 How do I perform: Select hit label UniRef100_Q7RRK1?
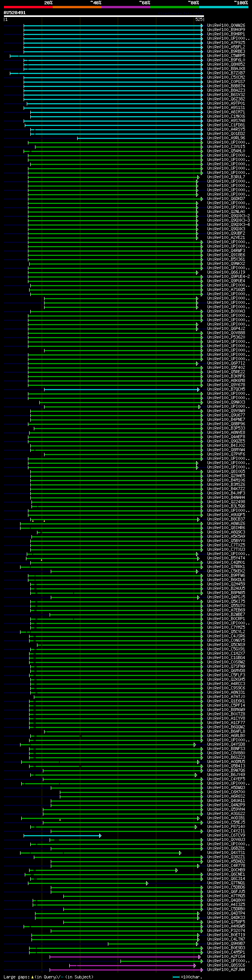226,567
